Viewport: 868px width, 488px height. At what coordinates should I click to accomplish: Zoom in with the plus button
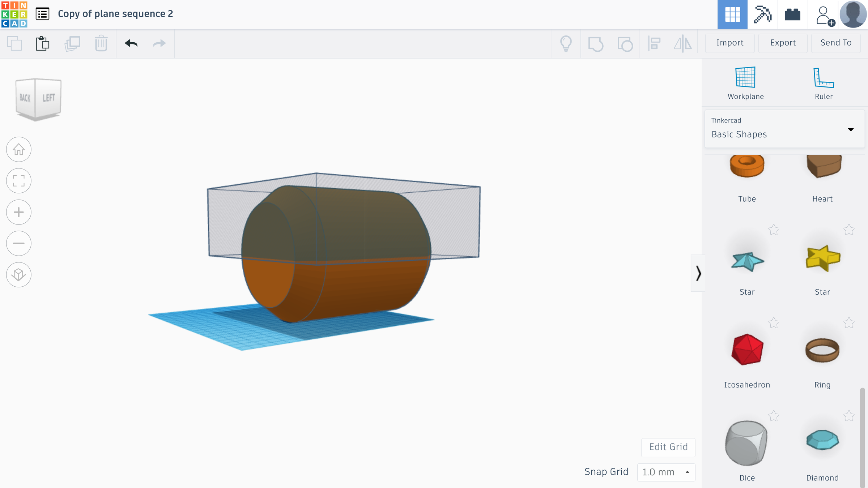[x=19, y=212]
